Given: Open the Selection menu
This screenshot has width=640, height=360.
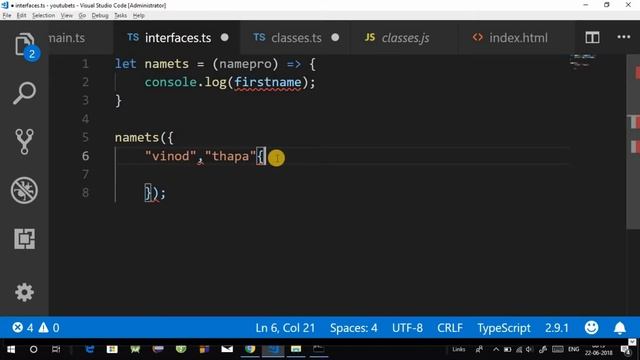Looking at the screenshot, I should [x=43, y=16].
